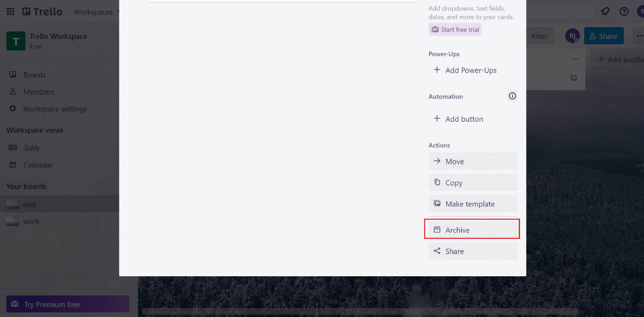Open the help question mark icon
This screenshot has height=317, width=644.
624,11
